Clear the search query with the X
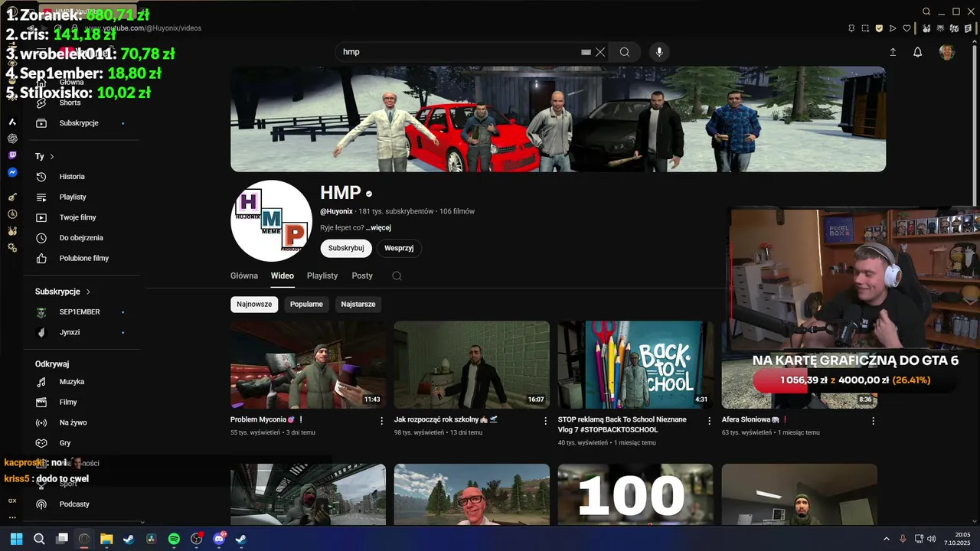 (600, 52)
